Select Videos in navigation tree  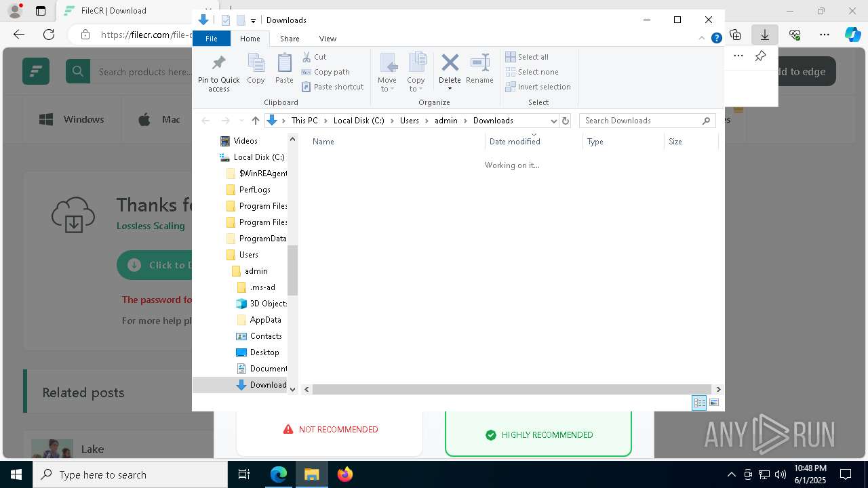[245, 141]
